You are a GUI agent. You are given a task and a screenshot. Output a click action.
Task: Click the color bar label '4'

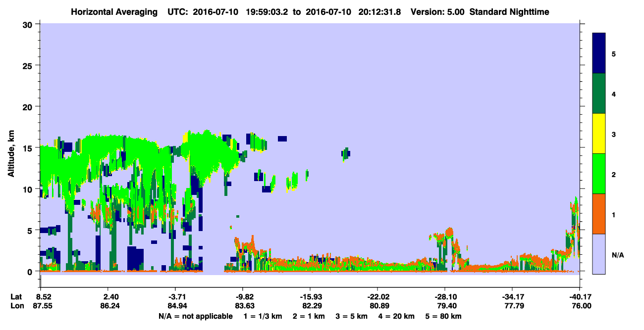pyautogui.click(x=614, y=94)
